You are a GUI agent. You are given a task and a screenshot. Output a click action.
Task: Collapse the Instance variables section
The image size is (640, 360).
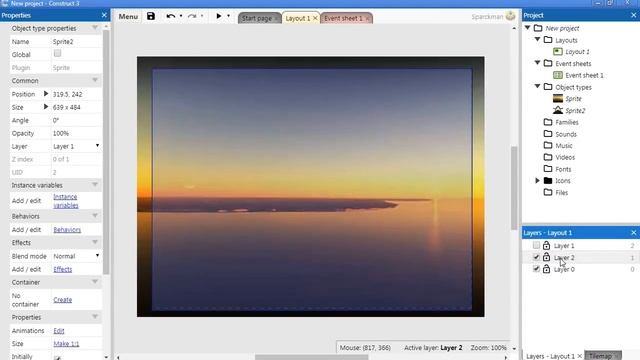pos(95,185)
